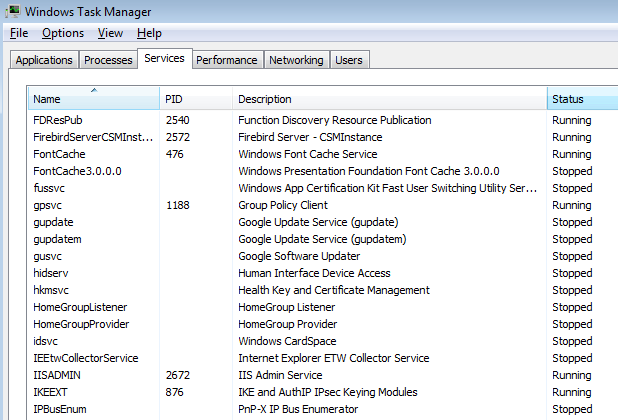Click the Human Interface Device Access description
Screen dimensions: 618x420
[314, 273]
